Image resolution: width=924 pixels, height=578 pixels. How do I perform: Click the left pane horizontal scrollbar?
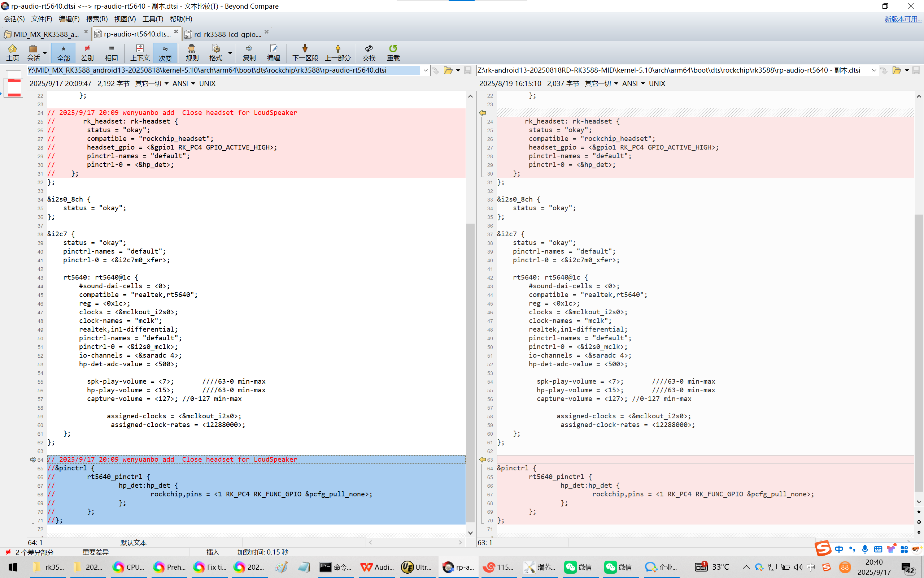pos(415,542)
